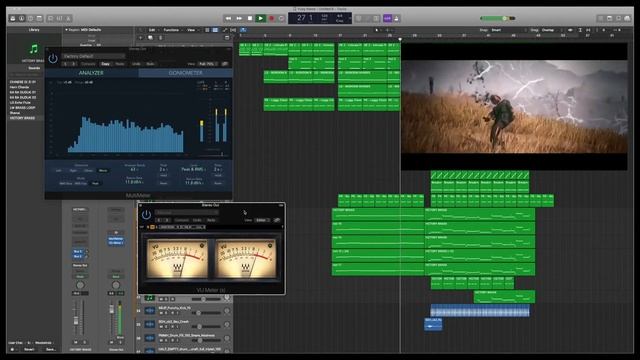This screenshot has width=640, height=360.
Task: Open the Level Peak & RMS dropdown
Action: (x=193, y=169)
